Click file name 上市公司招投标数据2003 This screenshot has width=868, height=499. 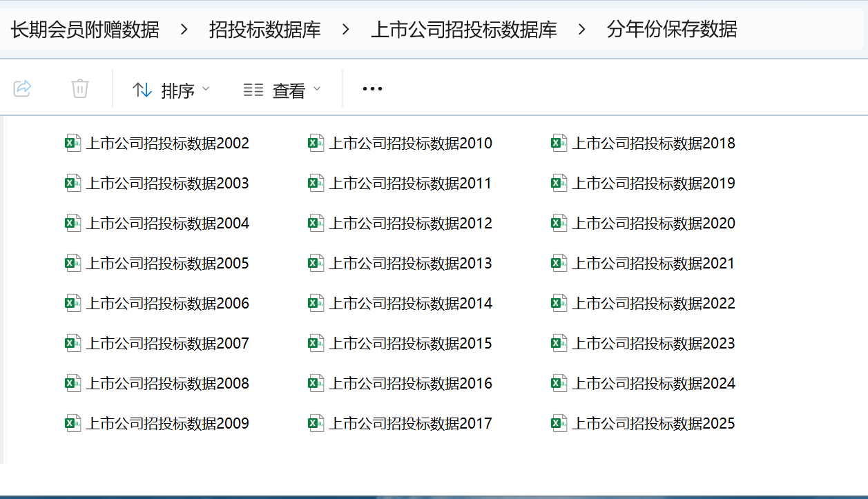click(168, 183)
